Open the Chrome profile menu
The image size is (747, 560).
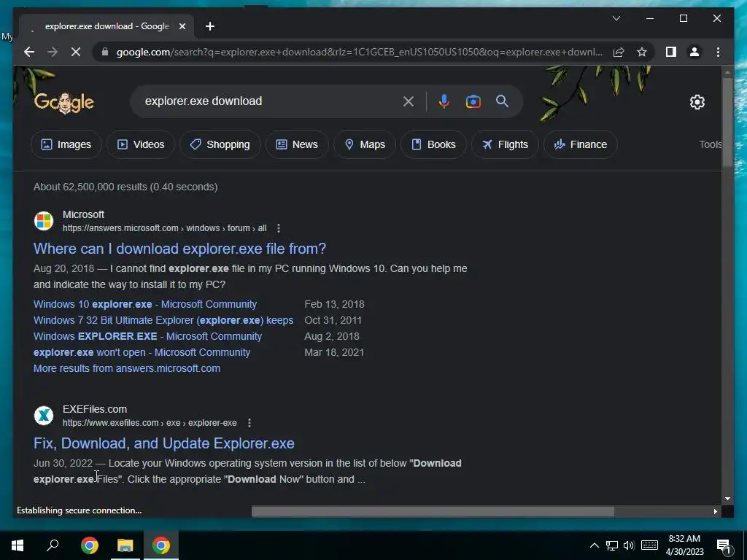[694, 52]
